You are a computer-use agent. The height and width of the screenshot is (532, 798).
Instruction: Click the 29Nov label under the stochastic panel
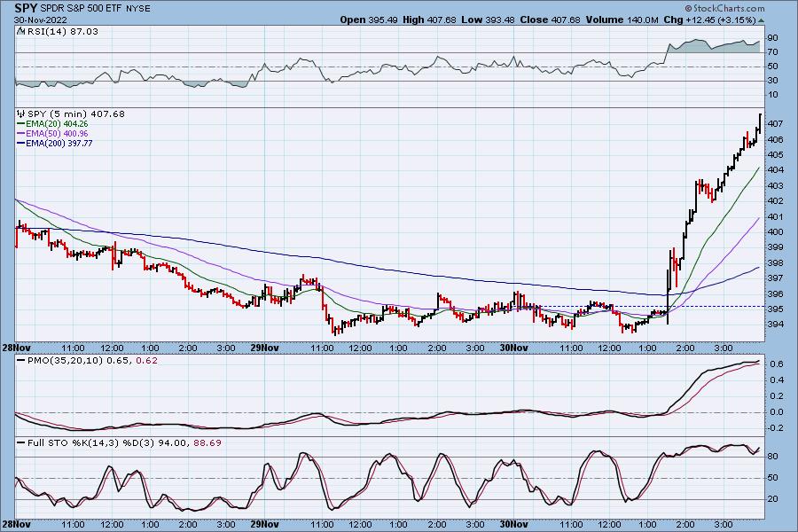click(265, 524)
